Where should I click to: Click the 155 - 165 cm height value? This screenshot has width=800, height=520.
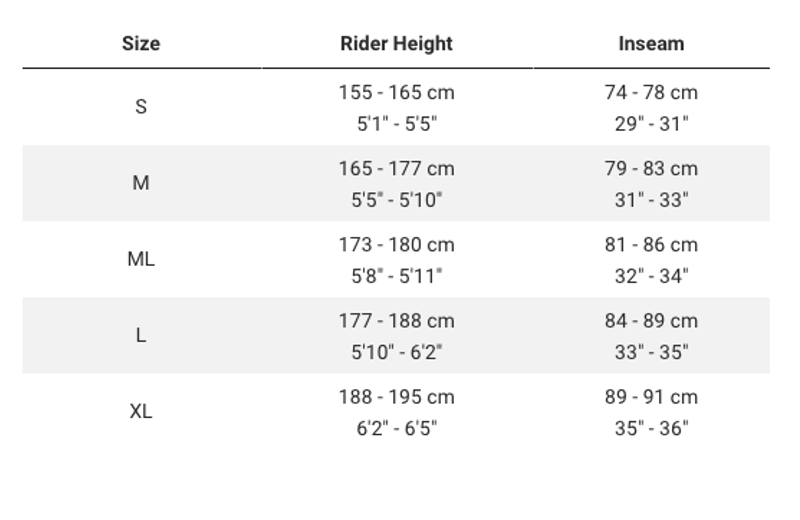click(396, 92)
